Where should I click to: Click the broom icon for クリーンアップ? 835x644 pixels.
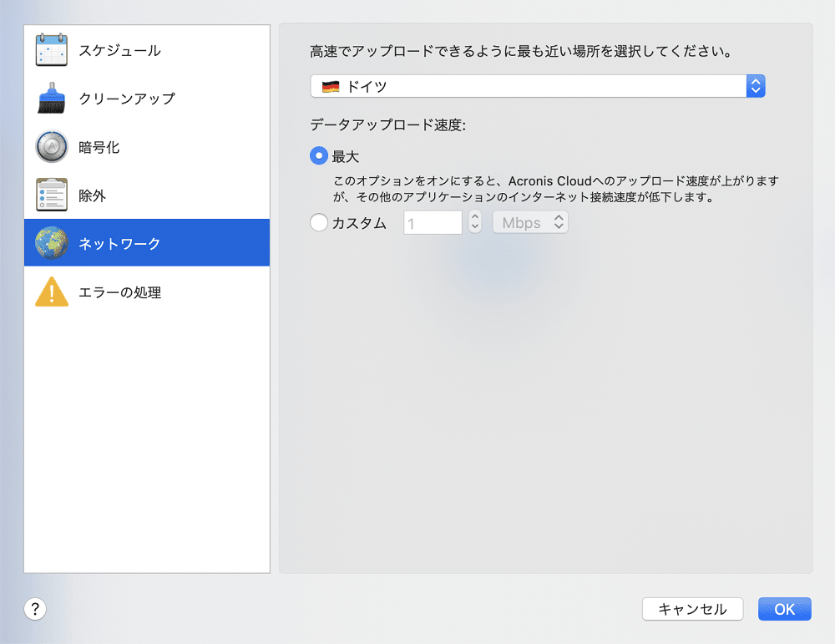(x=52, y=99)
